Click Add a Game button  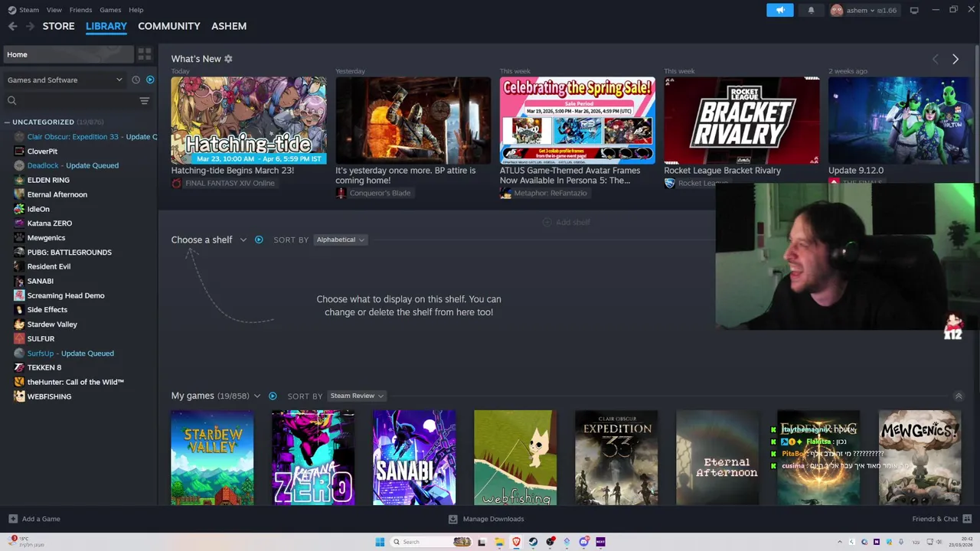pyautogui.click(x=34, y=519)
